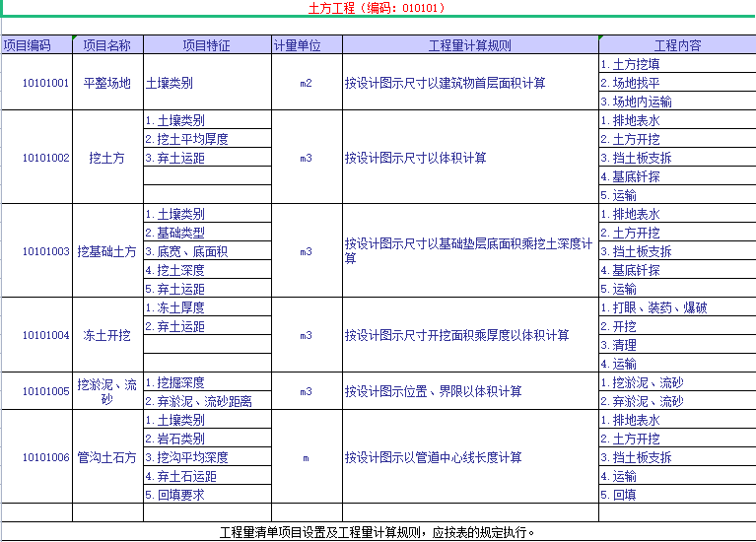Click the 项目名称 header cell
The width and height of the screenshot is (756, 542).
(x=107, y=45)
